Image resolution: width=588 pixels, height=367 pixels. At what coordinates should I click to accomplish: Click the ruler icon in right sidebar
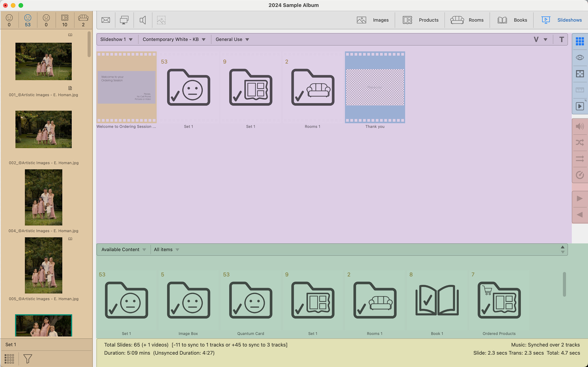point(579,90)
